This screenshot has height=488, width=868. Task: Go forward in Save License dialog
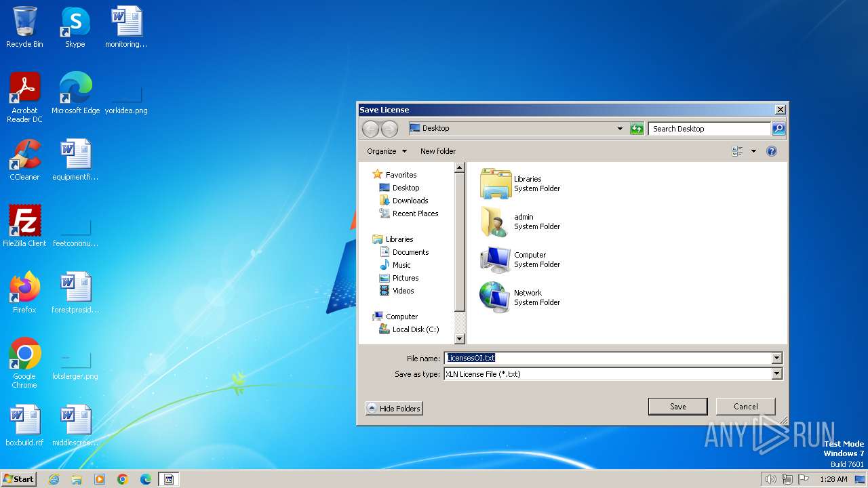coord(389,129)
